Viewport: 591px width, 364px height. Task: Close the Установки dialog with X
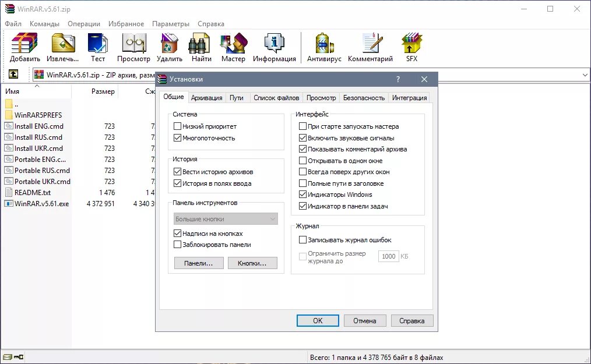coord(424,79)
